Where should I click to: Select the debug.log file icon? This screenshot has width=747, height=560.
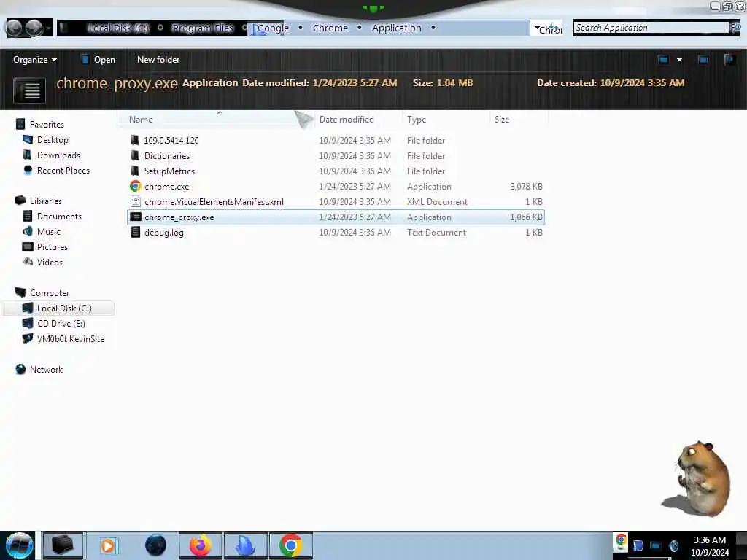click(135, 233)
